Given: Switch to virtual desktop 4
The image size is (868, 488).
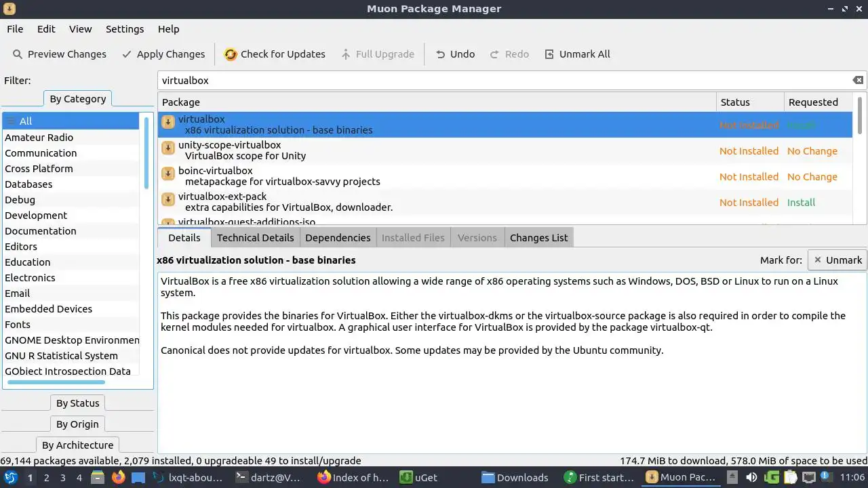Looking at the screenshot, I should (79, 477).
